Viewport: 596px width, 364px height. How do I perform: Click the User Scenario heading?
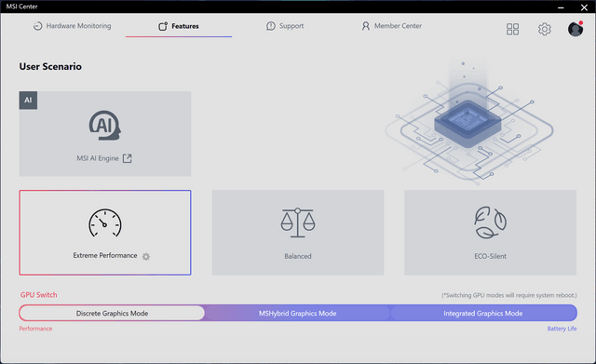50,66
